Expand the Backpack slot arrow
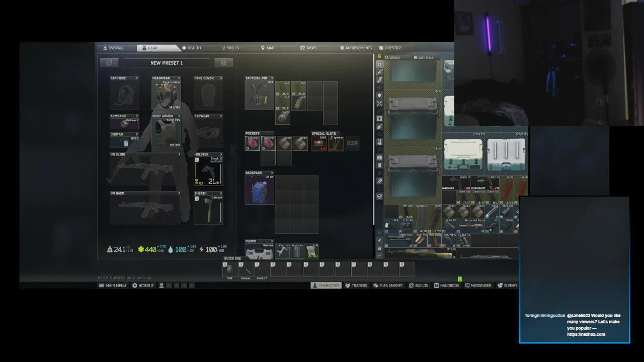 [x=272, y=173]
